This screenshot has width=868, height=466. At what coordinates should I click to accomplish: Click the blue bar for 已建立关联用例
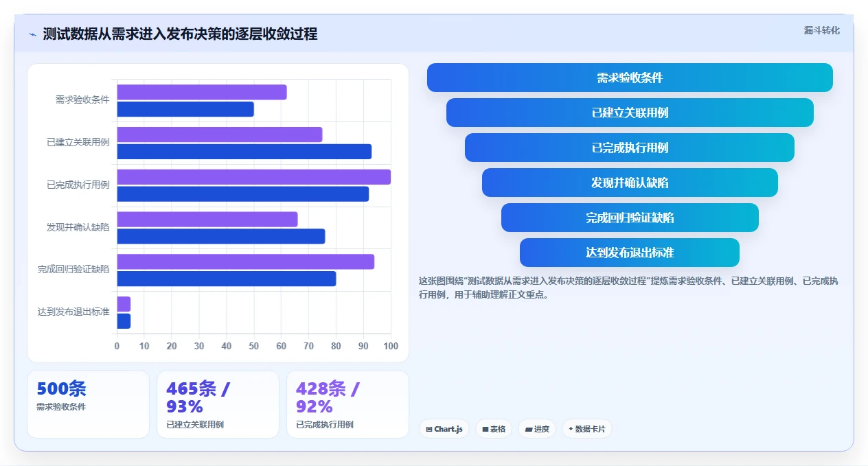pos(244,152)
